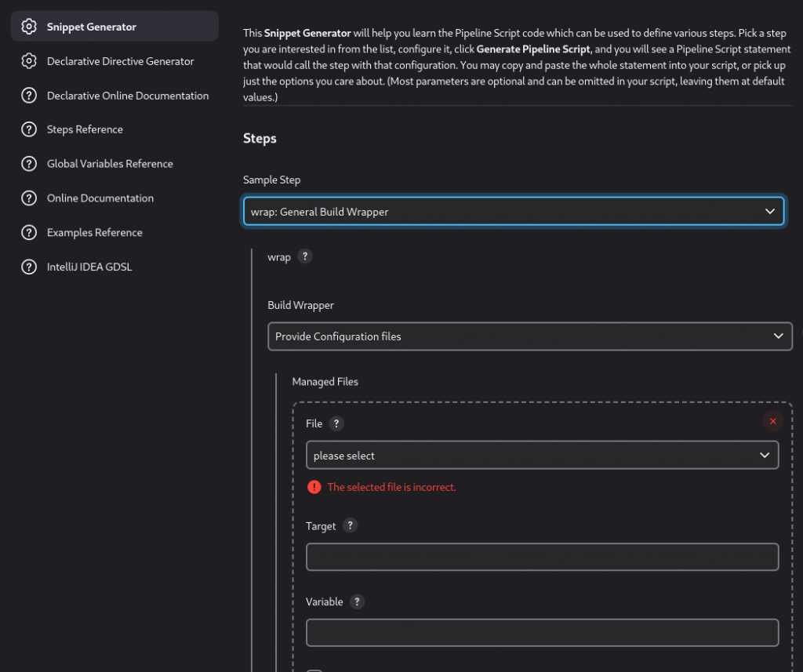Image resolution: width=803 pixels, height=672 pixels.
Task: Click inside the Variable input field
Action: 542,632
